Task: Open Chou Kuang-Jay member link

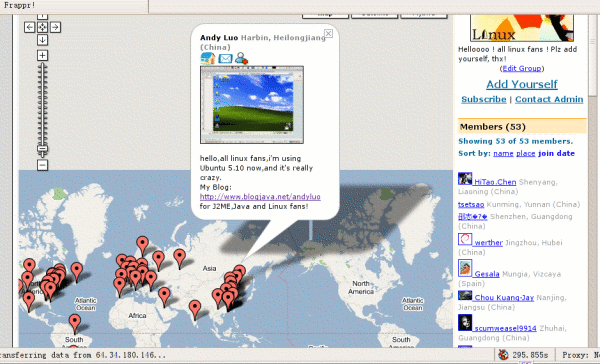Action: tap(504, 298)
